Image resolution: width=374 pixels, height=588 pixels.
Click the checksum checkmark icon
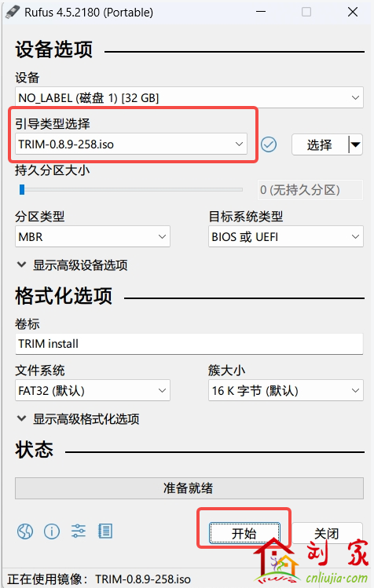pyautogui.click(x=269, y=144)
